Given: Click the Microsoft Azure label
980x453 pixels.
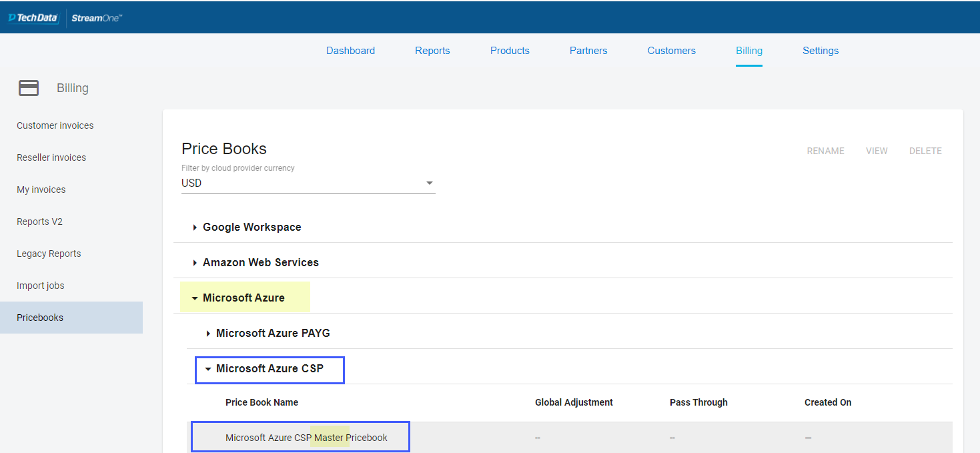Looking at the screenshot, I should (x=243, y=298).
